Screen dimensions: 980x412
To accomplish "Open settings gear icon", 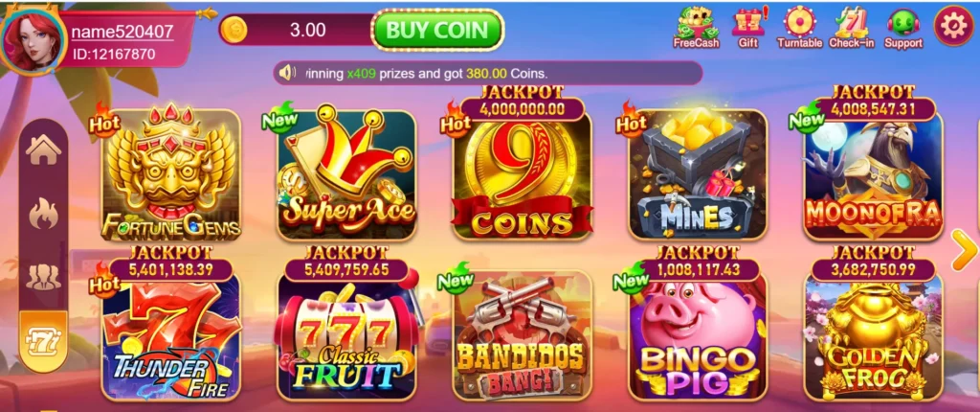I will (x=953, y=26).
